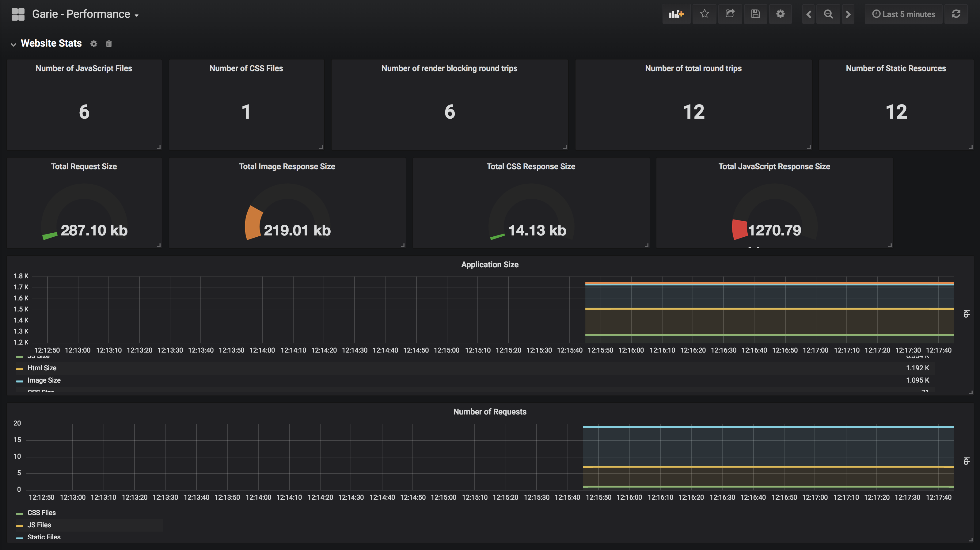
Task: Open the Application Size panel title menu
Action: pos(490,265)
